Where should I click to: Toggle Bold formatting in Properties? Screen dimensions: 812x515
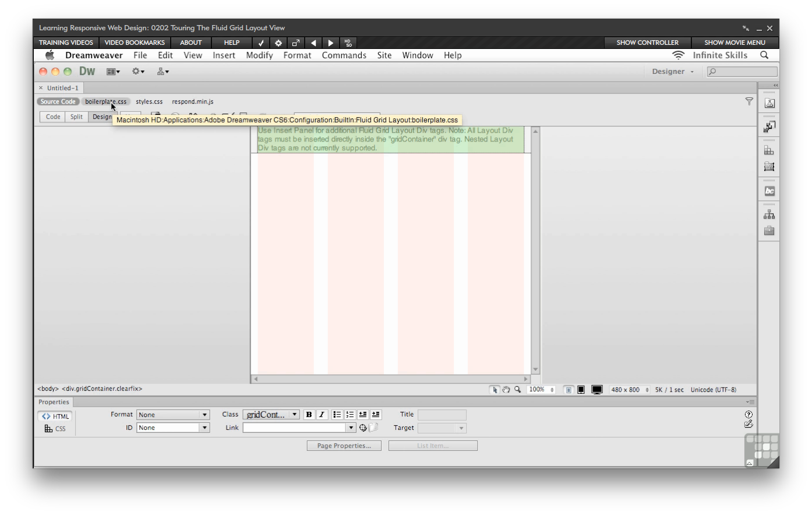pos(309,415)
